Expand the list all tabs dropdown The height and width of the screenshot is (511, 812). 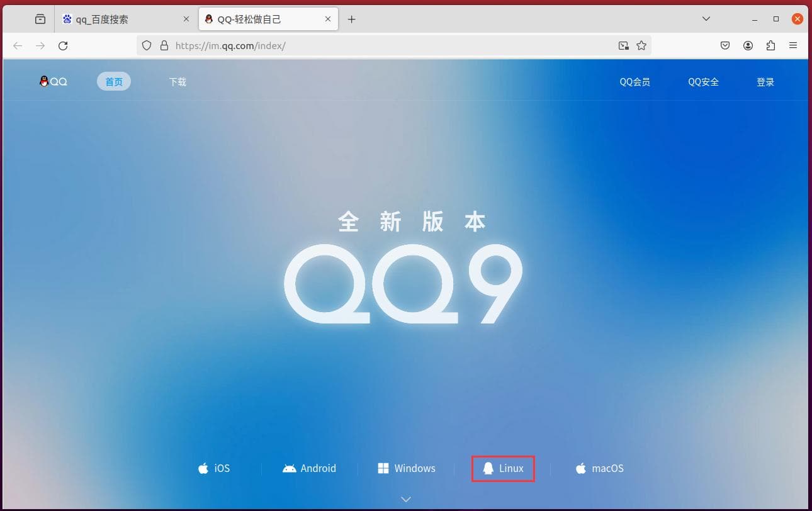tap(706, 20)
